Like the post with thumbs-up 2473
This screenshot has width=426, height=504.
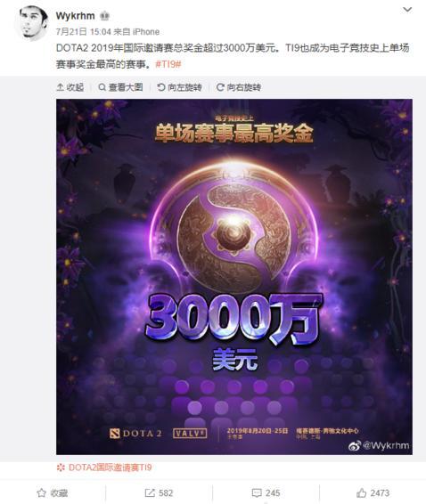tap(373, 492)
